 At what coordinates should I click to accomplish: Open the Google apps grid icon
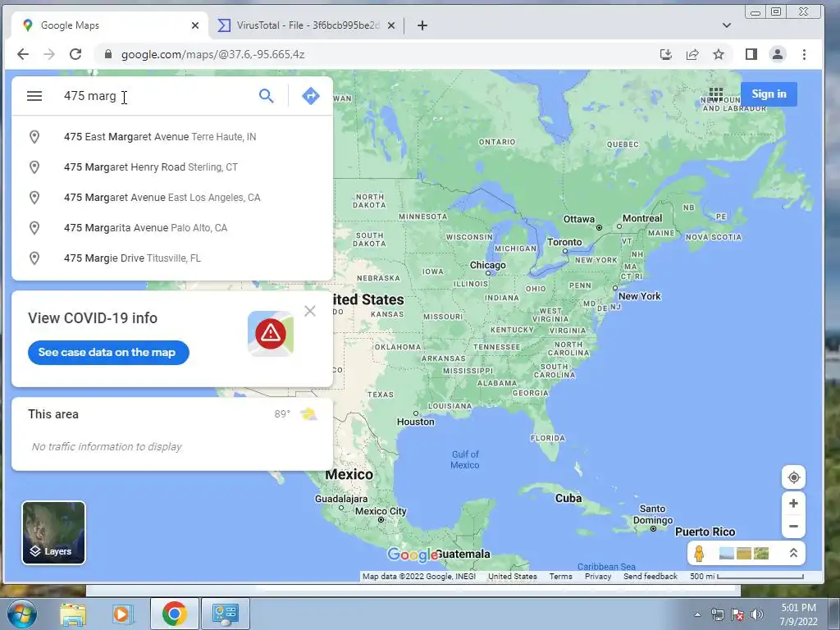[716, 94]
